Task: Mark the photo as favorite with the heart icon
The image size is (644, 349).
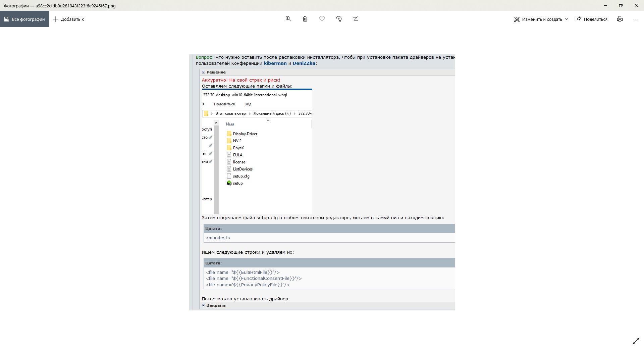Action: click(x=322, y=19)
